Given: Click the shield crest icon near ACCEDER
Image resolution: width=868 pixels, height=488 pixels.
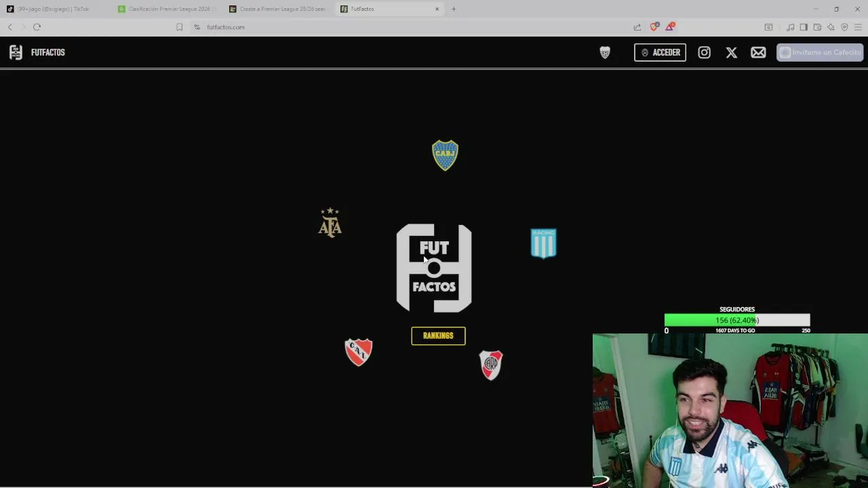Looking at the screenshot, I should tap(605, 52).
